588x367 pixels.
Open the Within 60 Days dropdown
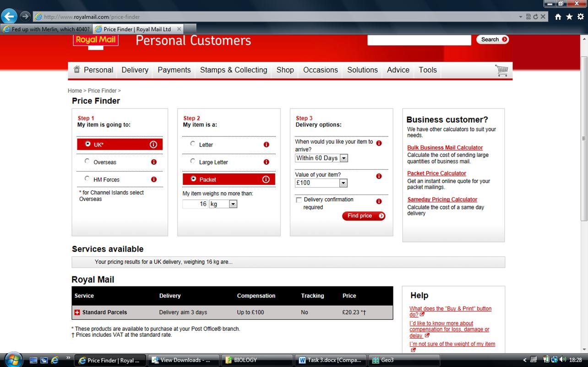click(x=344, y=158)
